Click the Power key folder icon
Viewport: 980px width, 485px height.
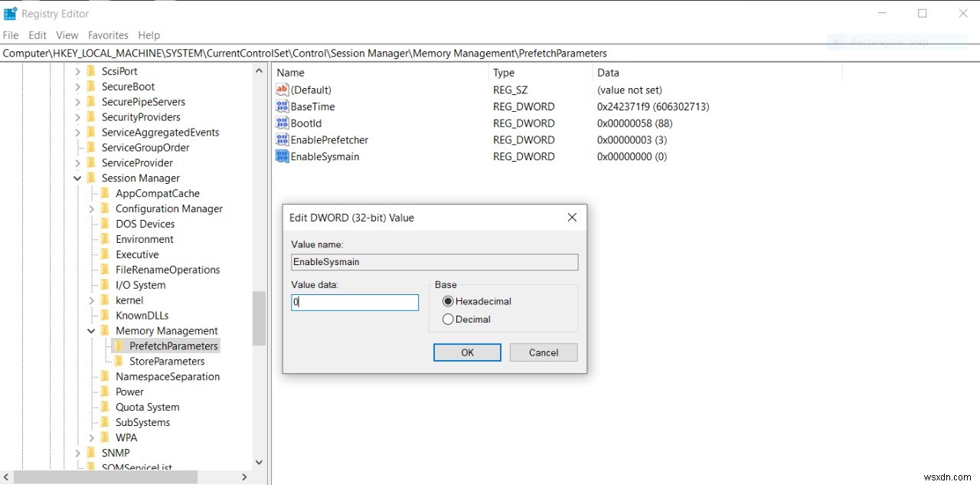(105, 392)
